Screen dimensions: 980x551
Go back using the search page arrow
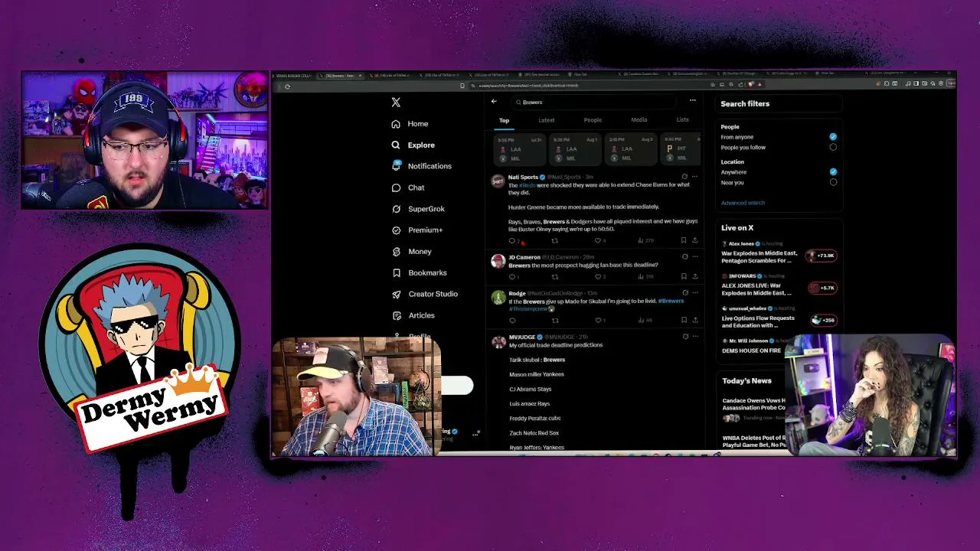tap(494, 102)
